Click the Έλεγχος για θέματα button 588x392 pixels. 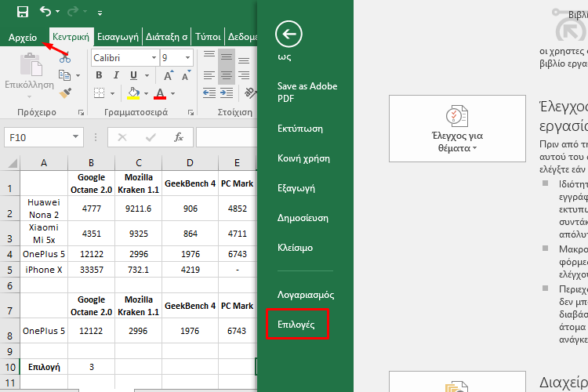click(457, 129)
